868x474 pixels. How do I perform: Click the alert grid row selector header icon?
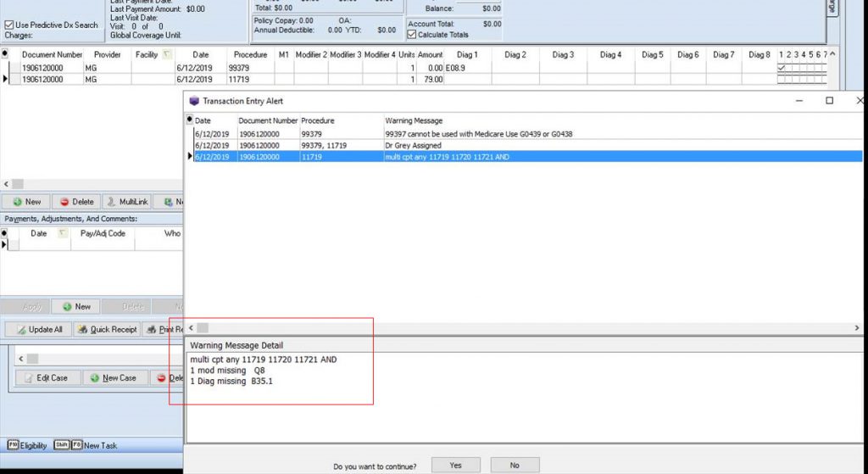(x=189, y=120)
